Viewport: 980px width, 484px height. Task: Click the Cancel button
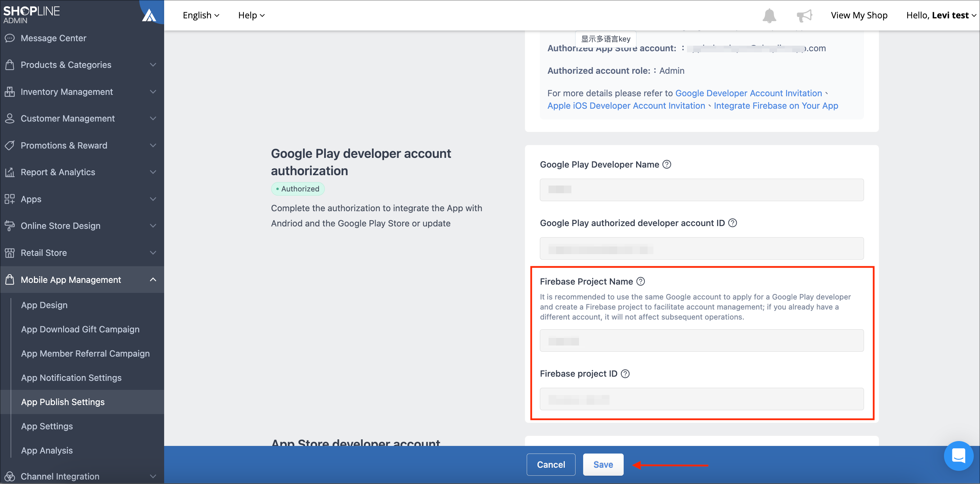[551, 465]
